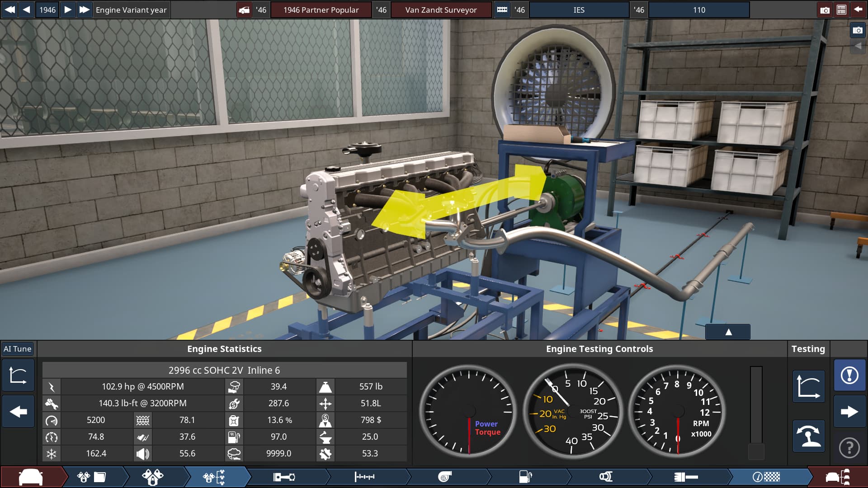
Task: Click the AI Tune button
Action: (x=18, y=349)
